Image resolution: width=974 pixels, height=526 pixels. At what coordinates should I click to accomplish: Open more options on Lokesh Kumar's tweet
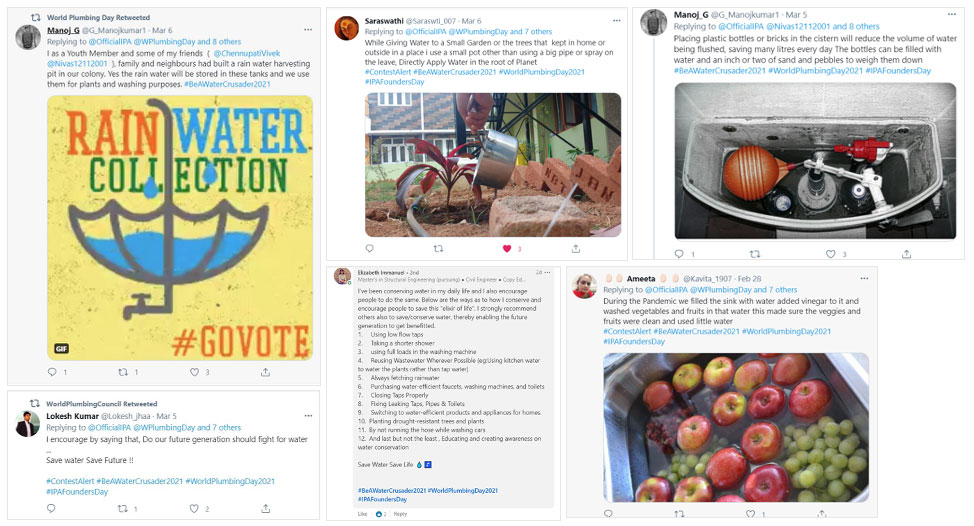click(308, 415)
